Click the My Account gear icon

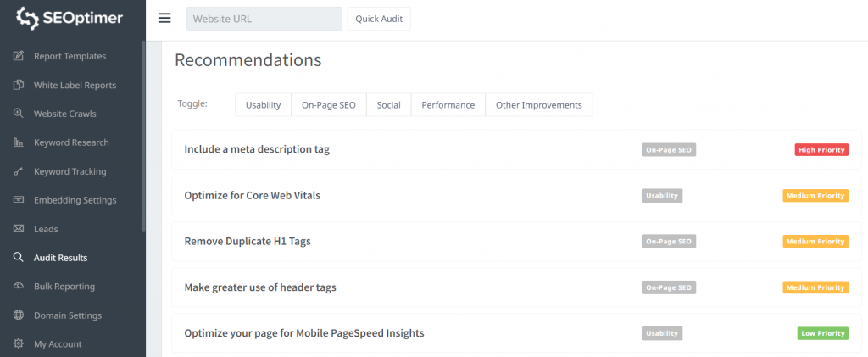coord(18,344)
